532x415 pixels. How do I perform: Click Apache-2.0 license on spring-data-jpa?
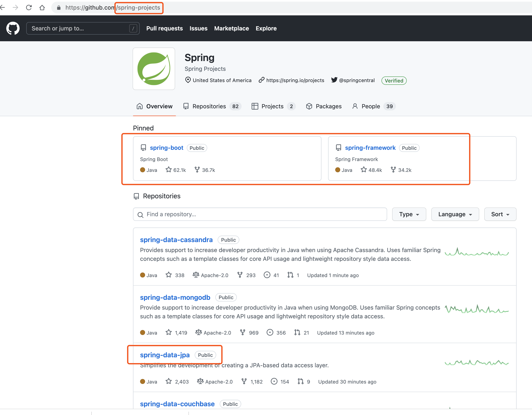point(215,381)
